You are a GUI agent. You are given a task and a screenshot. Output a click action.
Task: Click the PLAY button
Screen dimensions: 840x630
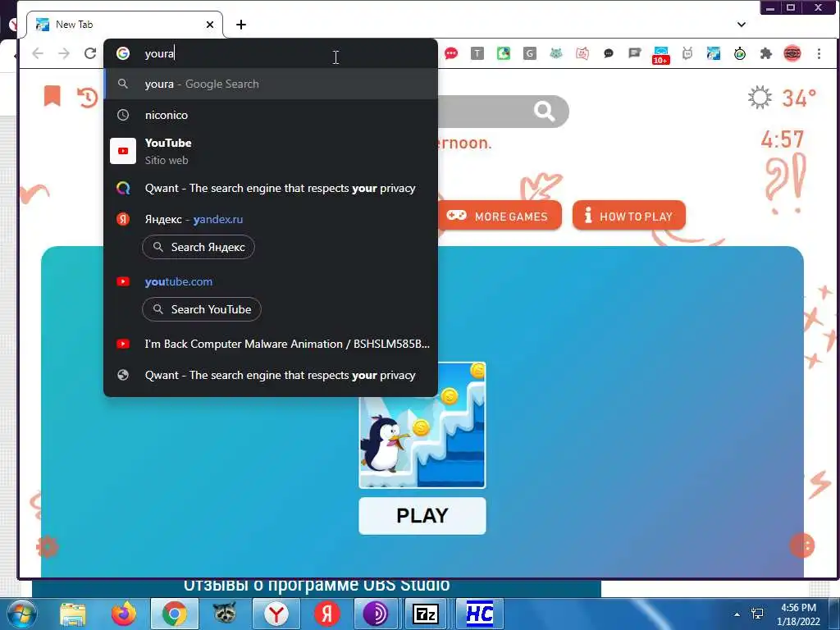422,516
